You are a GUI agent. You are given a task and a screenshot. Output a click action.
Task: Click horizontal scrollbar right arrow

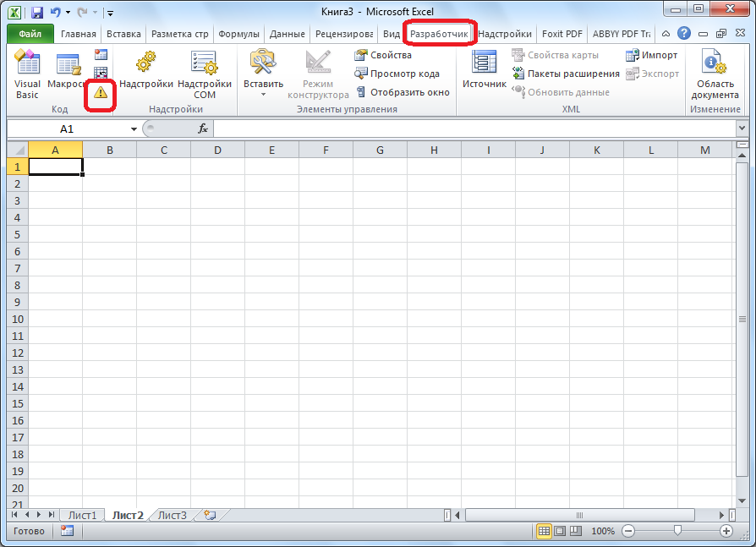click(722, 515)
